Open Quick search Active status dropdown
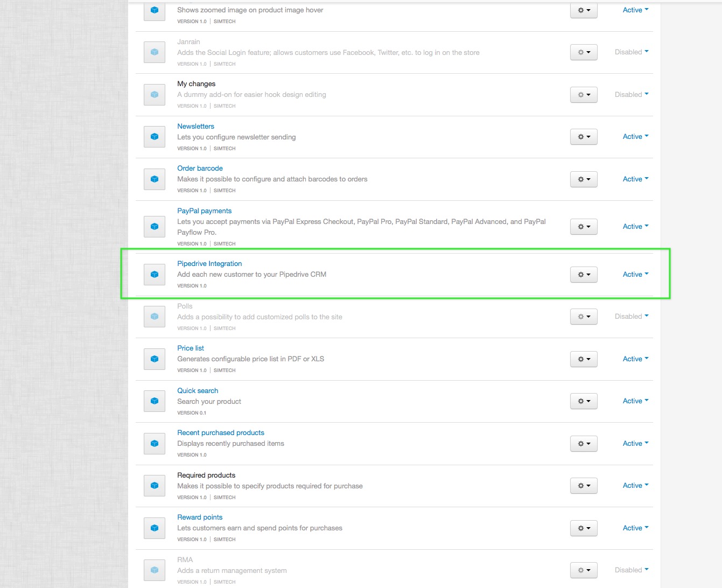The image size is (722, 588). [635, 401]
